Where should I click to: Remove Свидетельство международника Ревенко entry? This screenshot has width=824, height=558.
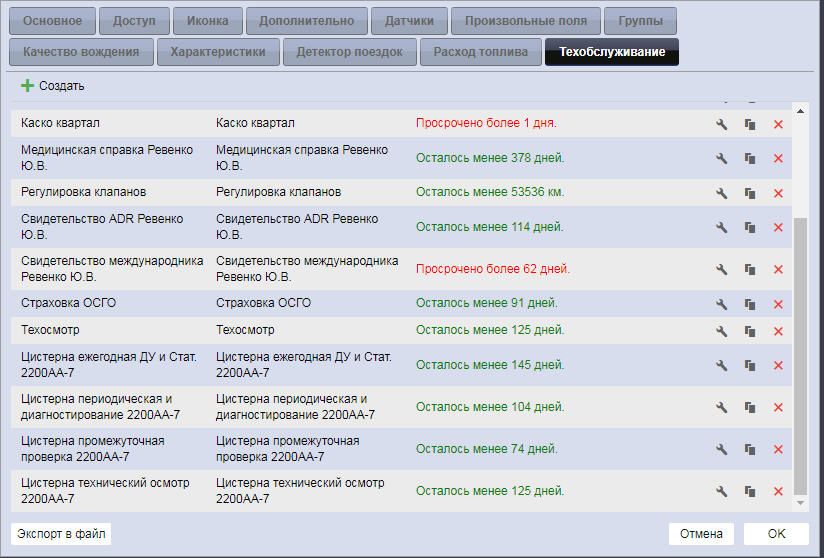[x=778, y=269]
